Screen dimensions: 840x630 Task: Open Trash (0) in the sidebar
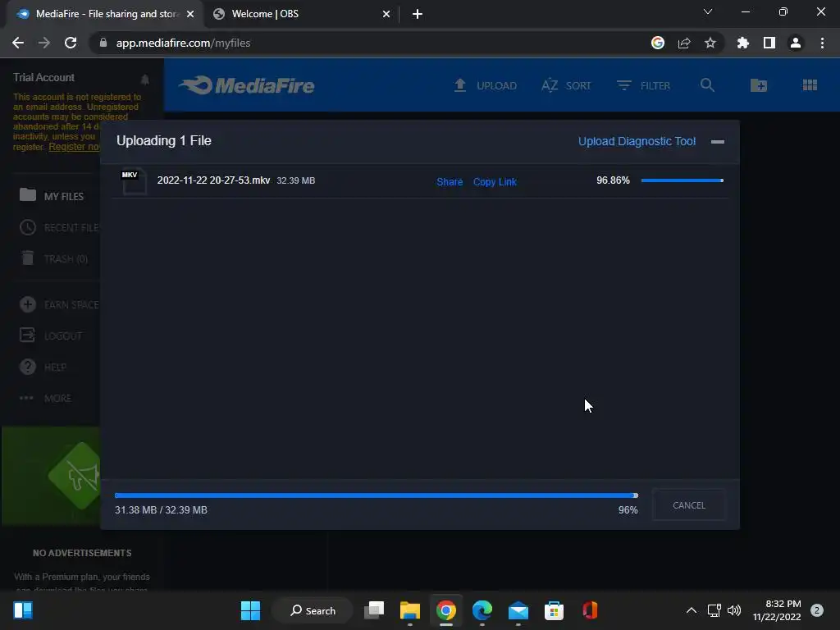point(53,258)
